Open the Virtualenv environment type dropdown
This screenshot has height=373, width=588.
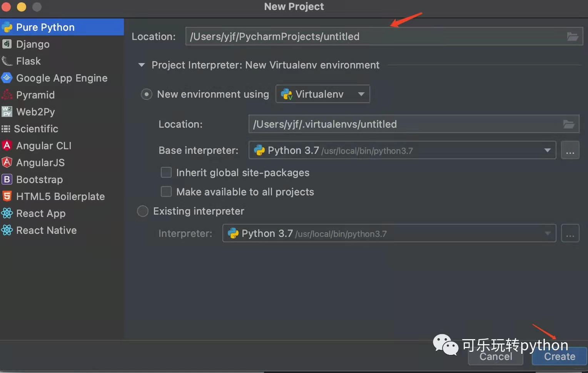point(323,94)
